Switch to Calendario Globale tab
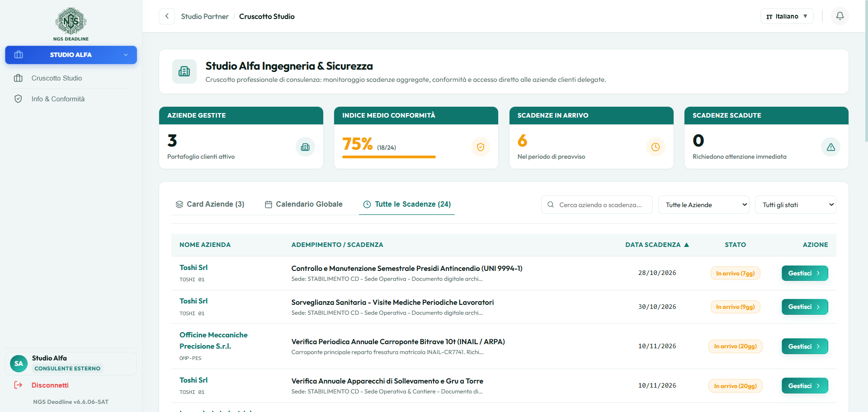 click(304, 204)
